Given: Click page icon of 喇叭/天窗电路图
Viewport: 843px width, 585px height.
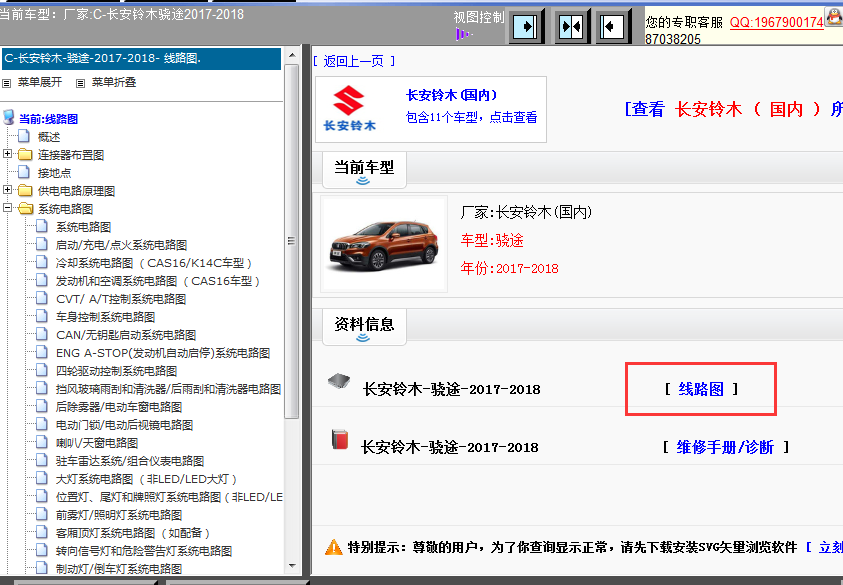Looking at the screenshot, I should coord(42,442).
